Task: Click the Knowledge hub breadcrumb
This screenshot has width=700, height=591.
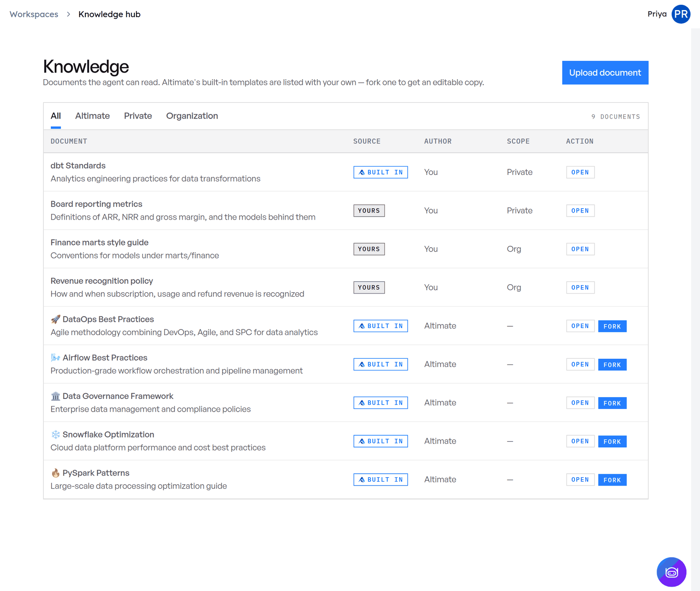Action: point(109,14)
